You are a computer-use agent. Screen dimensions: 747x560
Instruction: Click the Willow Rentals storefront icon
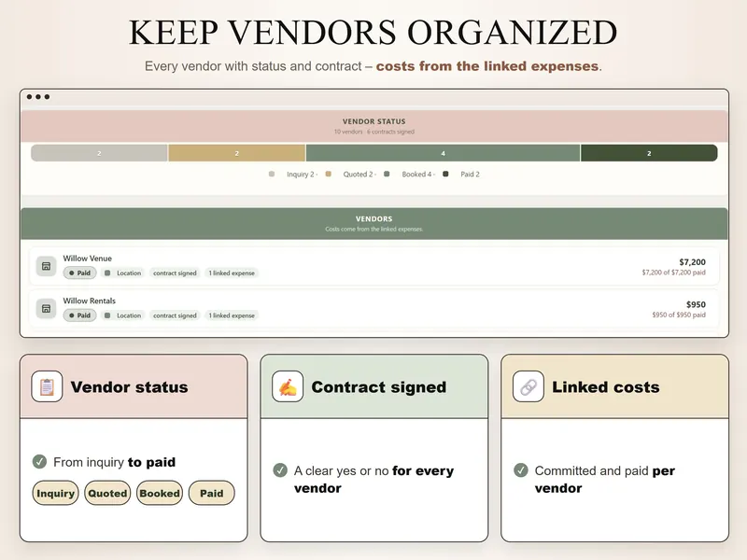pos(46,309)
